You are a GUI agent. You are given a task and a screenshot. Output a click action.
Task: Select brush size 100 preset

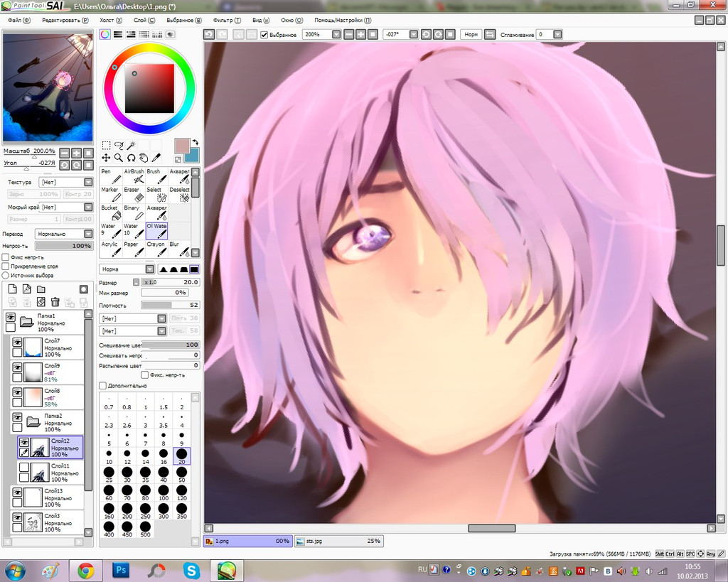(164, 493)
